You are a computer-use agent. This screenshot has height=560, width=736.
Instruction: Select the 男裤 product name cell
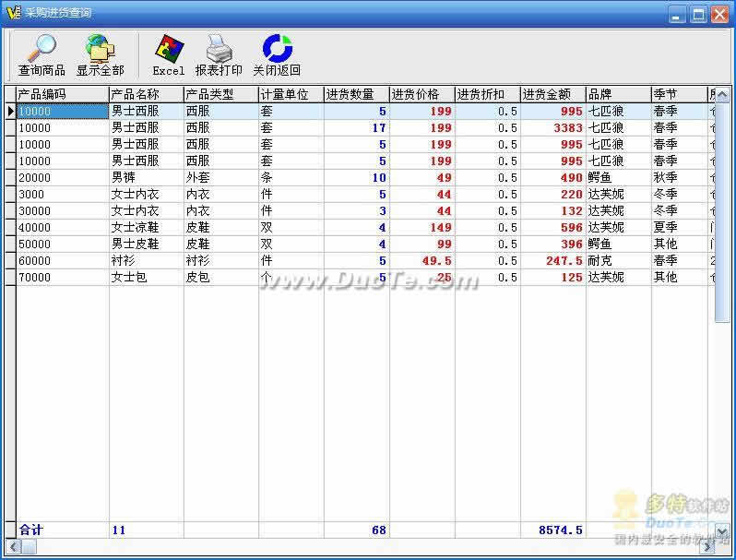pyautogui.click(x=146, y=178)
